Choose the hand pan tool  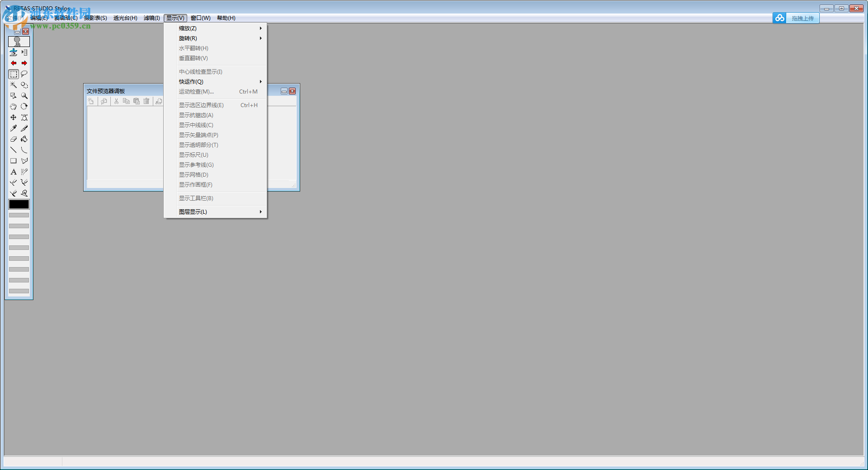14,107
